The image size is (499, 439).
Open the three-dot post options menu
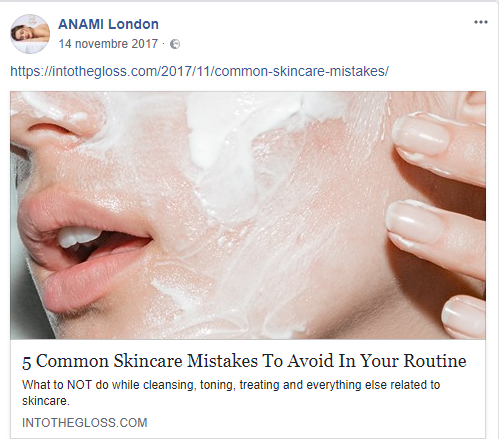pos(481,22)
